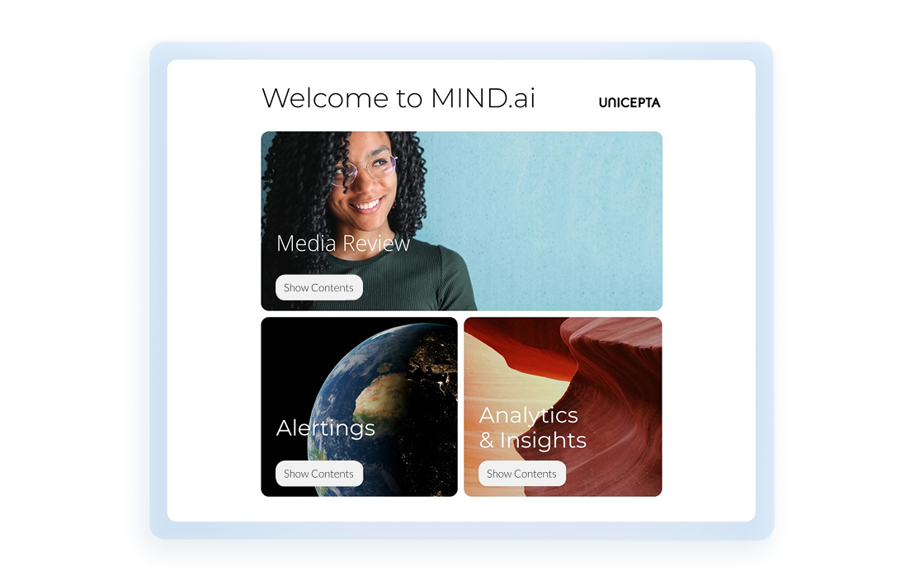This screenshot has height=581, width=924.
Task: Select the Media Review title text
Action: point(343,243)
